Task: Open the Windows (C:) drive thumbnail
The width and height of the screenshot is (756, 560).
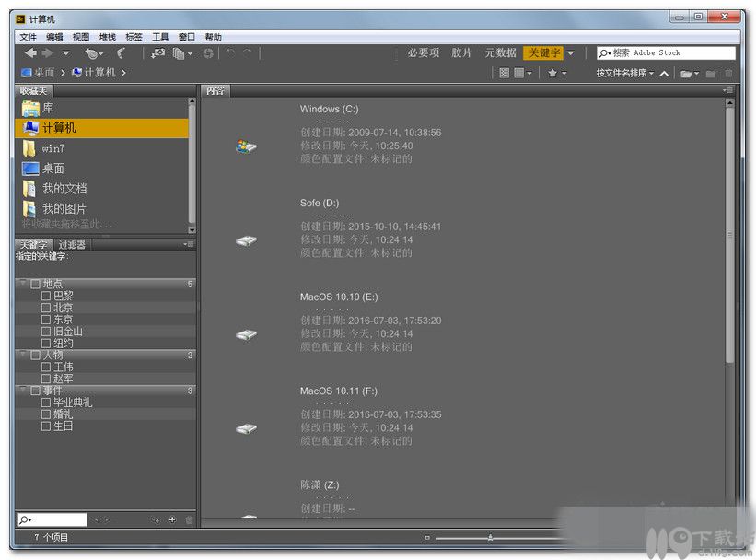Action: (x=246, y=146)
